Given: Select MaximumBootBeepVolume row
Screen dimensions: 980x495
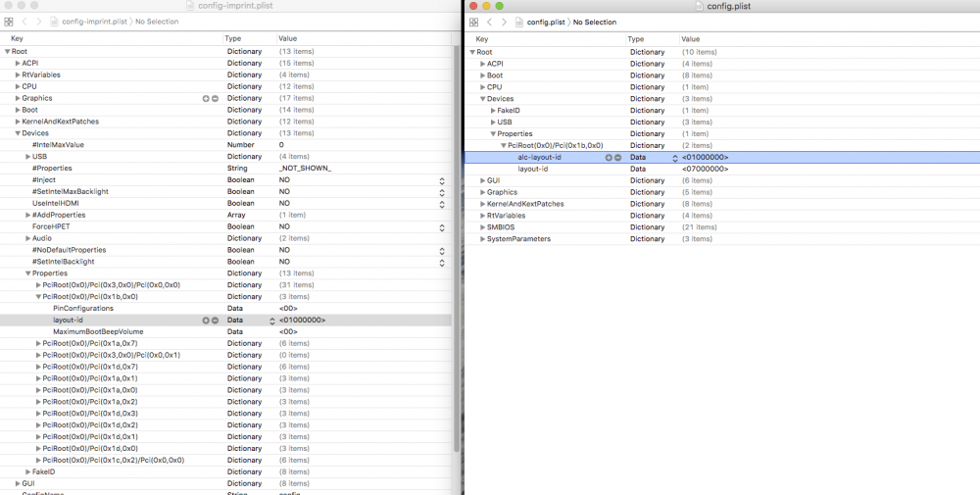Looking at the screenshot, I should [225, 332].
